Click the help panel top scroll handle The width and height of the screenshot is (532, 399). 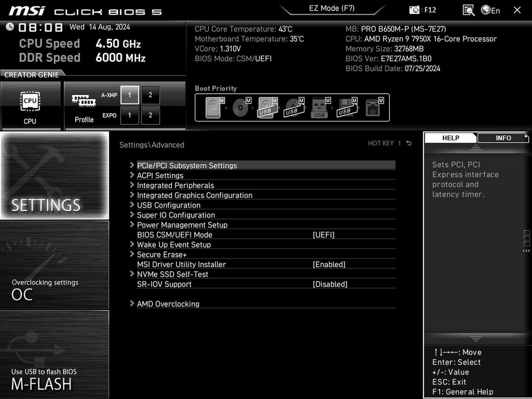point(476,148)
